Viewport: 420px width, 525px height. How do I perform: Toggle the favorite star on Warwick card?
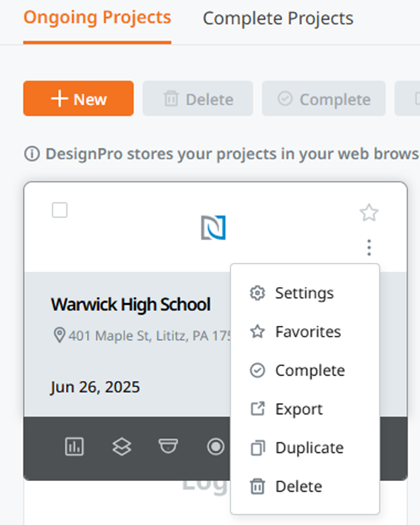pos(369,213)
